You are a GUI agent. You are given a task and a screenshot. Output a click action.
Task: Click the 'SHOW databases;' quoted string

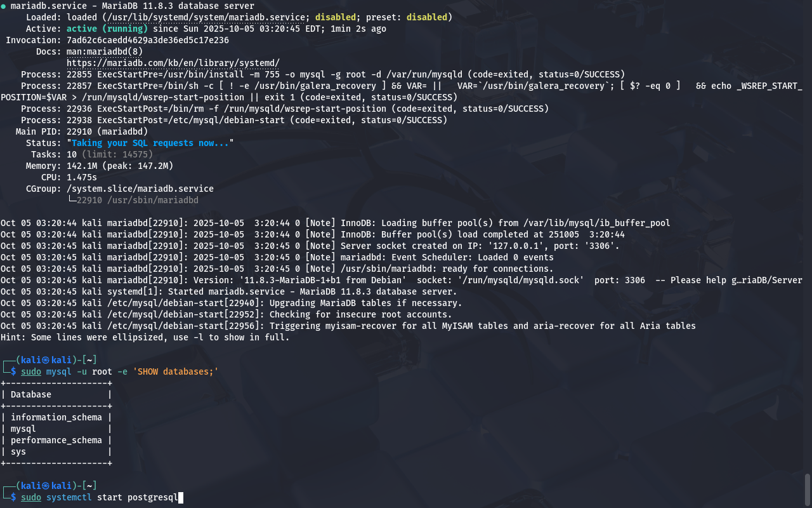pyautogui.click(x=175, y=371)
